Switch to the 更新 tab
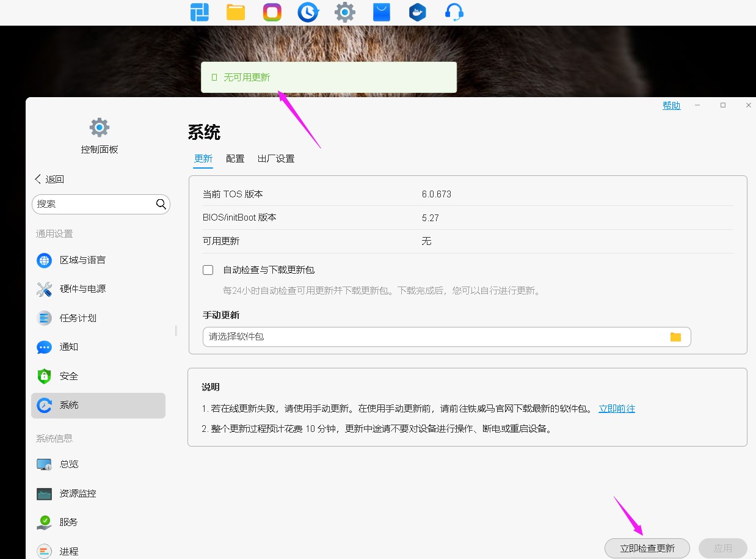Viewport: 756px width, 559px height. click(x=203, y=159)
